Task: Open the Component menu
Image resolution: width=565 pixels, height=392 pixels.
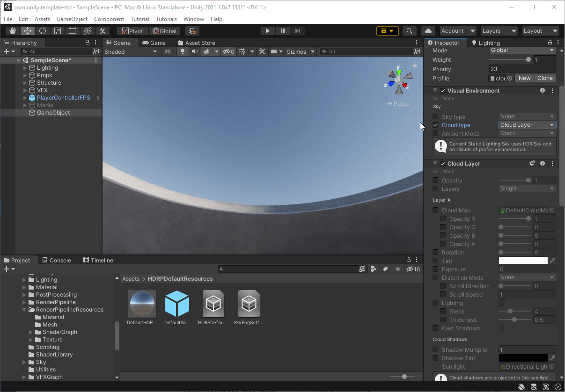Action: (109, 19)
